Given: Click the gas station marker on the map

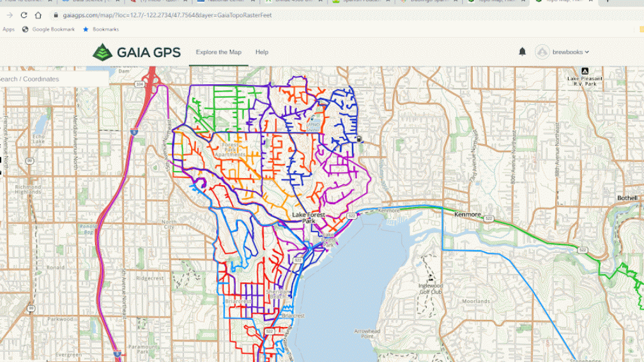Looking at the screenshot, I should pos(359,139).
